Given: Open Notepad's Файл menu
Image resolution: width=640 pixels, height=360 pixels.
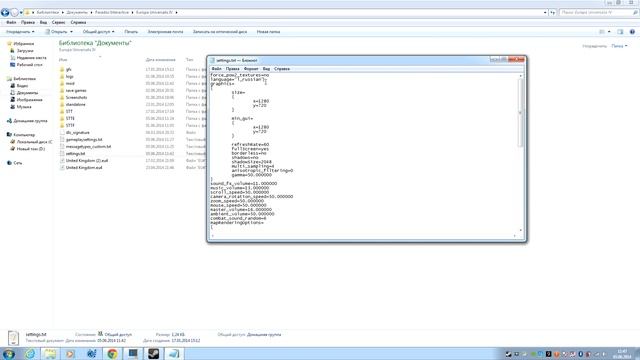Looking at the screenshot, I should tap(216, 69).
